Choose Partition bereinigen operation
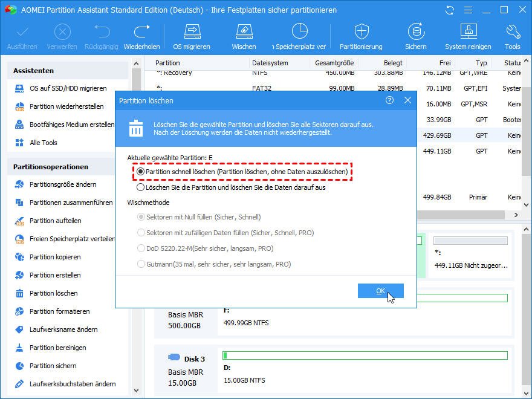532x399 pixels. click(51, 348)
